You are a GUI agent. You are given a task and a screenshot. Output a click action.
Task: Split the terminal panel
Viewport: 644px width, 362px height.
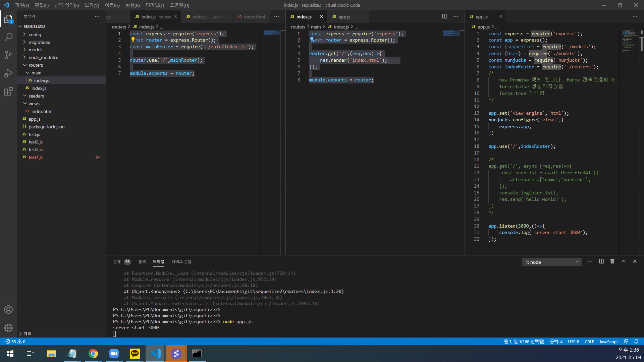(x=601, y=261)
